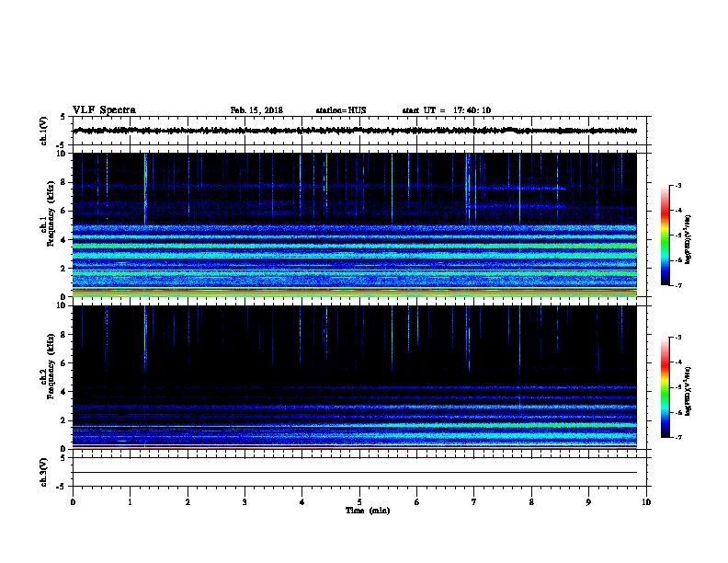
Task: Click the ch.1 voltage waveform trace
Action: [355, 131]
